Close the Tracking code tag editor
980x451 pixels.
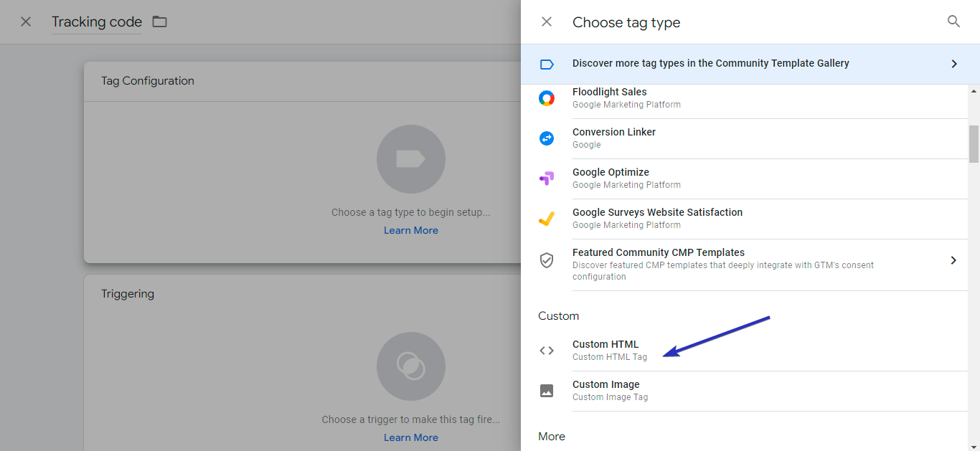point(26,22)
